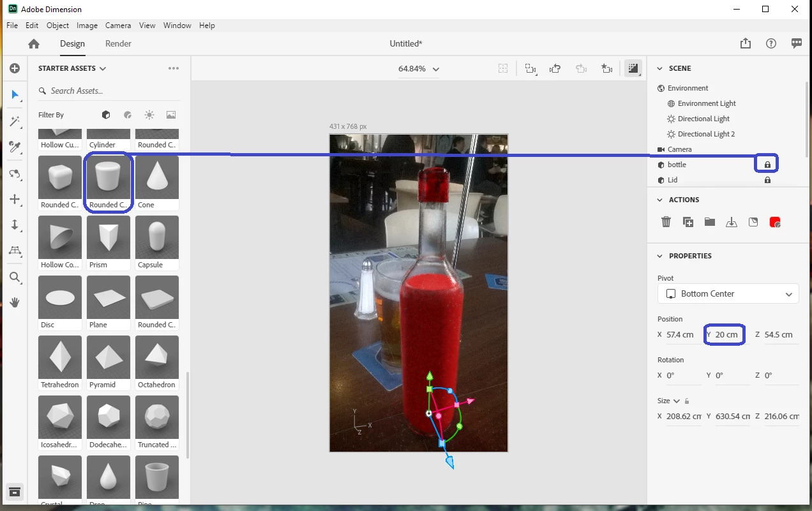
Task: Go to the Home screen icon
Action: (34, 43)
